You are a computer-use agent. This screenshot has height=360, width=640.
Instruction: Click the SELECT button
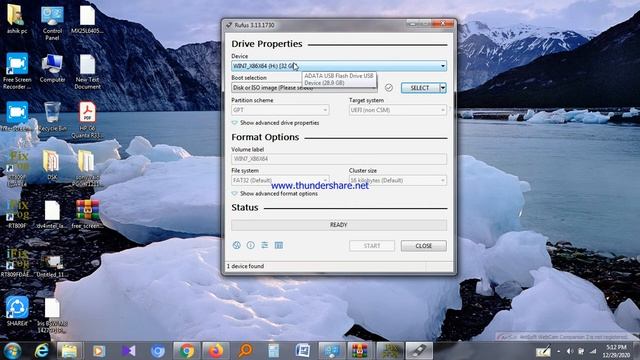point(420,88)
